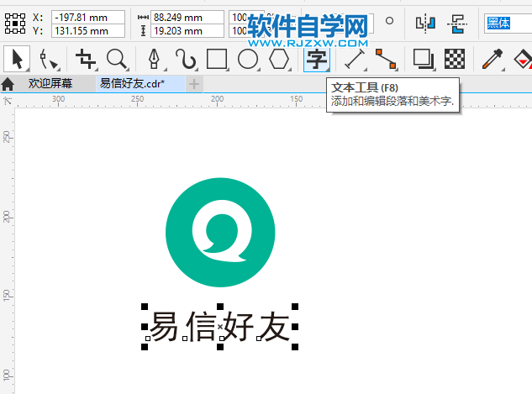This screenshot has height=394, width=532.
Task: Click the plus button to add a new document
Action: (194, 84)
